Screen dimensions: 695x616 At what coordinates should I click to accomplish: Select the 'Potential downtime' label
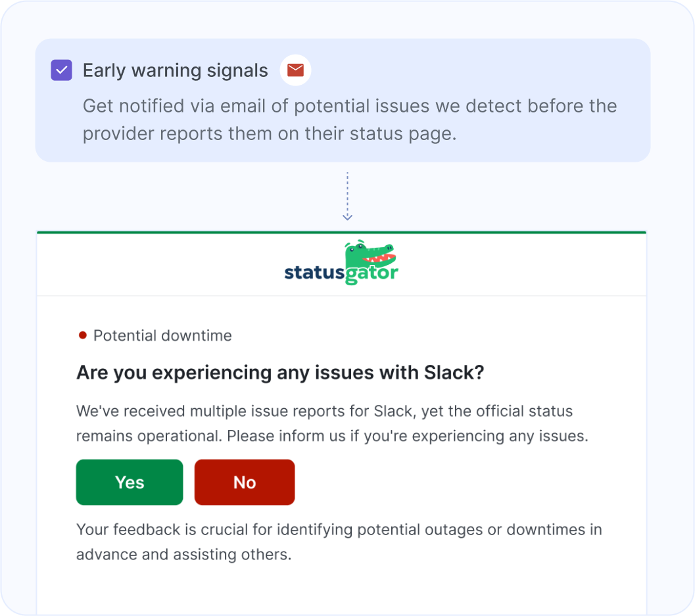coord(162,335)
